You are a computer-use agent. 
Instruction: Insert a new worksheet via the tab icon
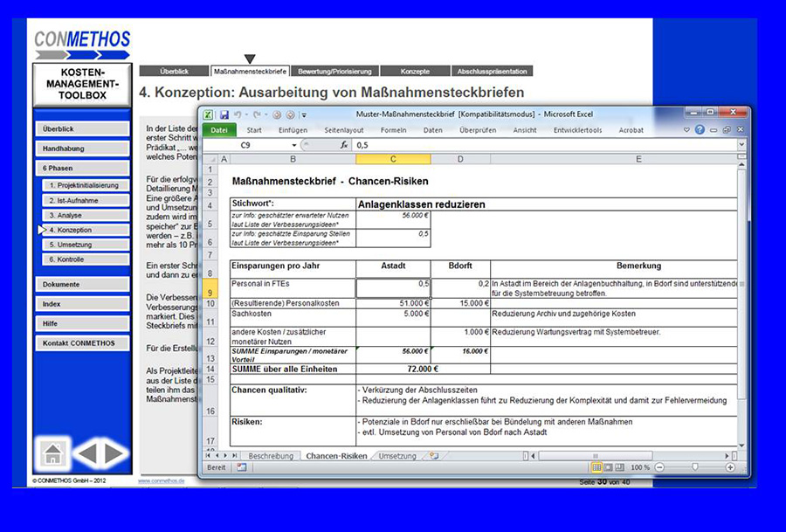coord(434,456)
